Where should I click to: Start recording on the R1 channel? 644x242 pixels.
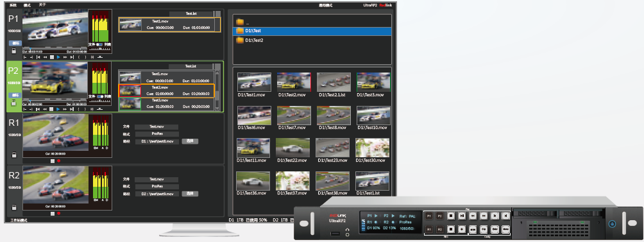tap(59, 161)
